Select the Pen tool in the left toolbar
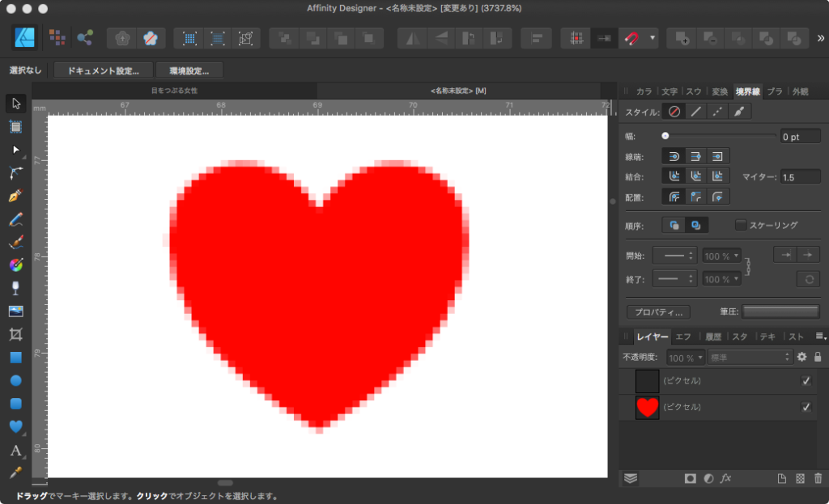The image size is (829, 504). (x=15, y=196)
